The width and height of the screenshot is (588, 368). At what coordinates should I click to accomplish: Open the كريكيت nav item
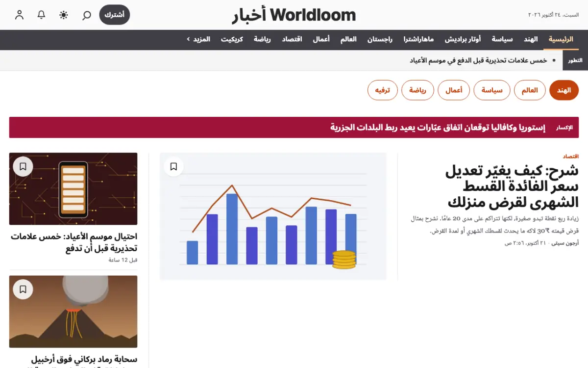coord(232,39)
